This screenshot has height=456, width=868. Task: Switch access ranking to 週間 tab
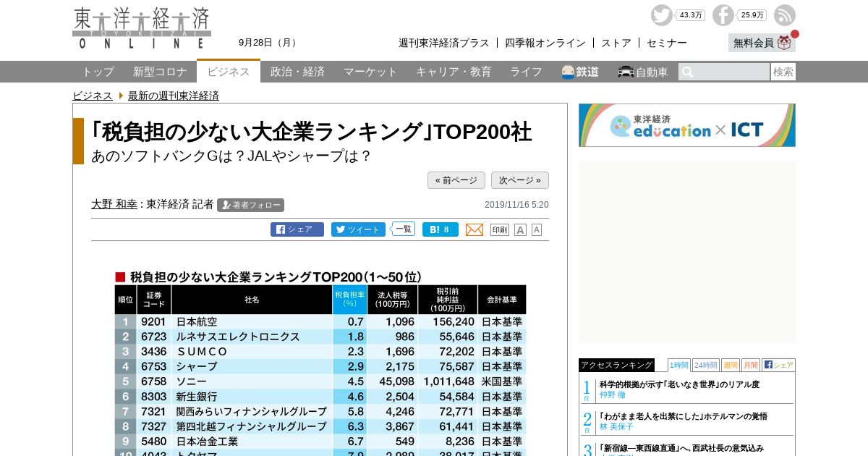(x=731, y=365)
